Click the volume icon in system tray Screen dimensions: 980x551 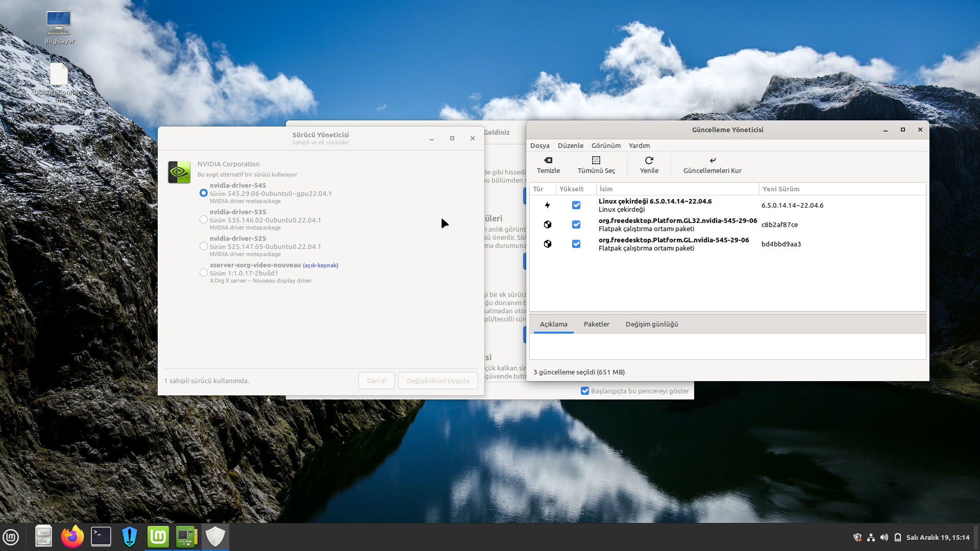click(884, 537)
